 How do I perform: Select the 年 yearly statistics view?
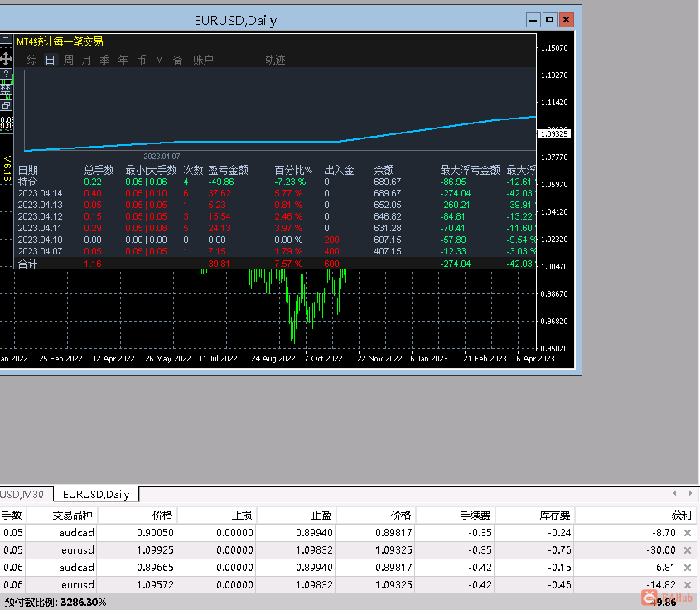coord(123,60)
